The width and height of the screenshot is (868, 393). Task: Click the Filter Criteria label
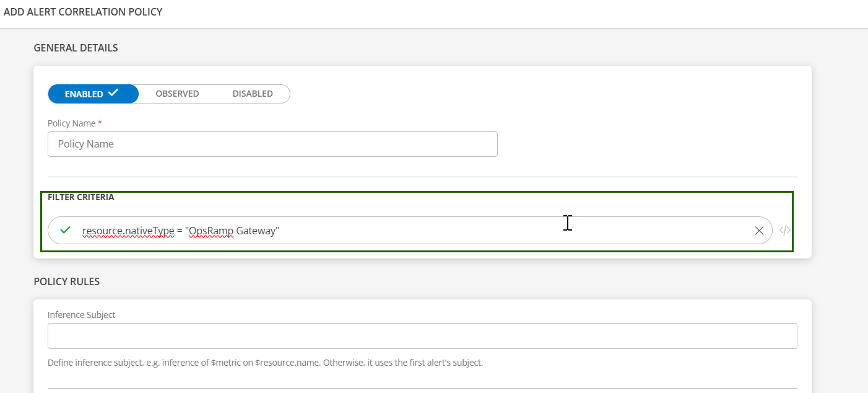(80, 197)
